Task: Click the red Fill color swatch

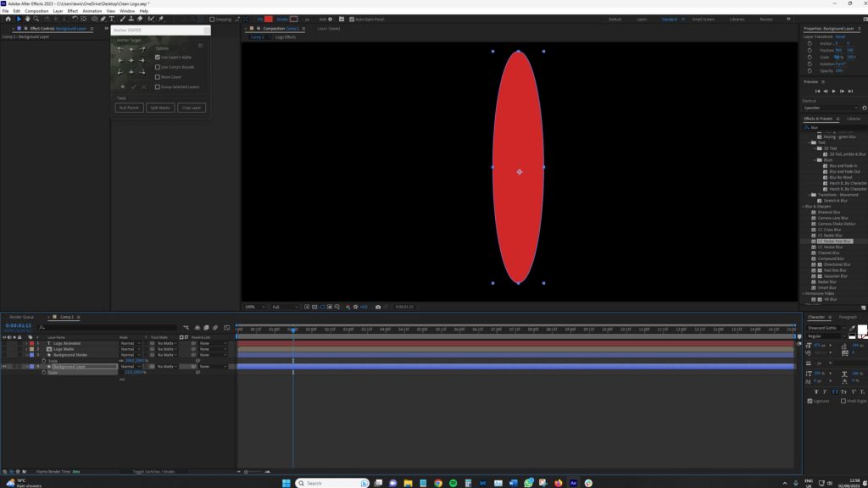Action: 269,19
